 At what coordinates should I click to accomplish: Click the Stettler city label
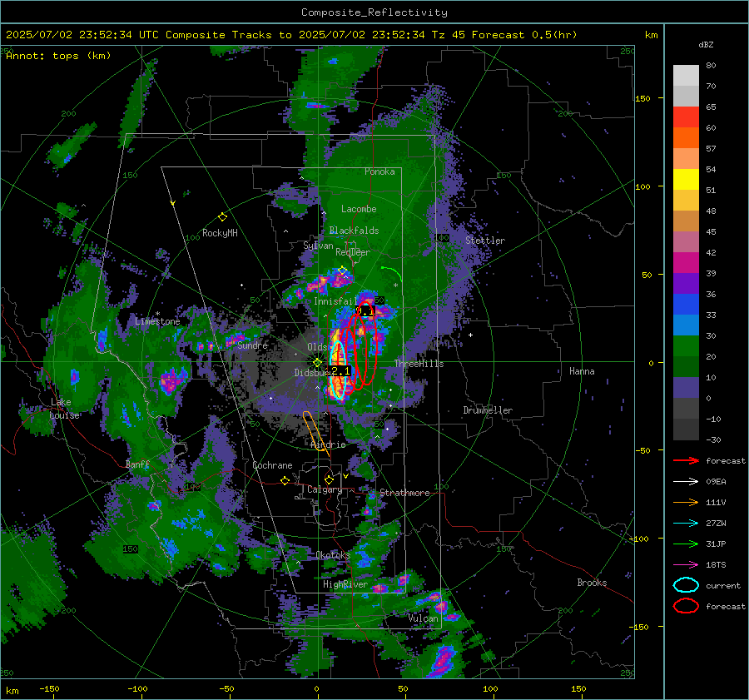[x=485, y=241]
